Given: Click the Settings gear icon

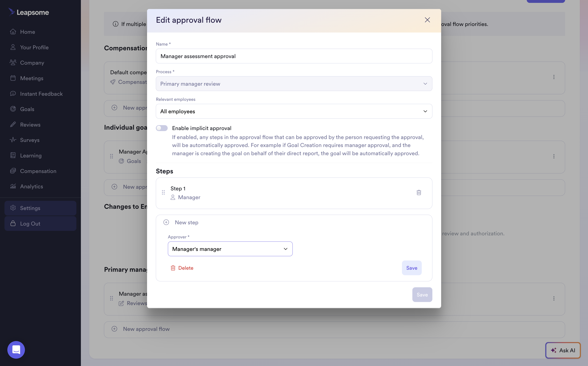Looking at the screenshot, I should coord(13,208).
